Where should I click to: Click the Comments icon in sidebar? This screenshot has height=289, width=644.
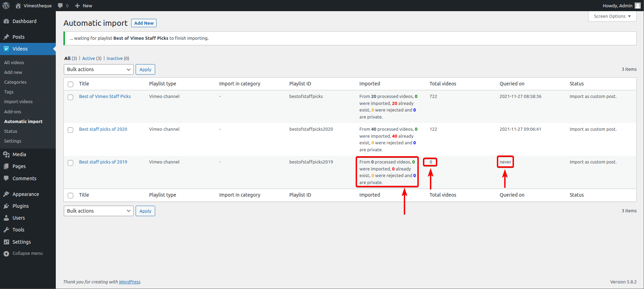6,178
